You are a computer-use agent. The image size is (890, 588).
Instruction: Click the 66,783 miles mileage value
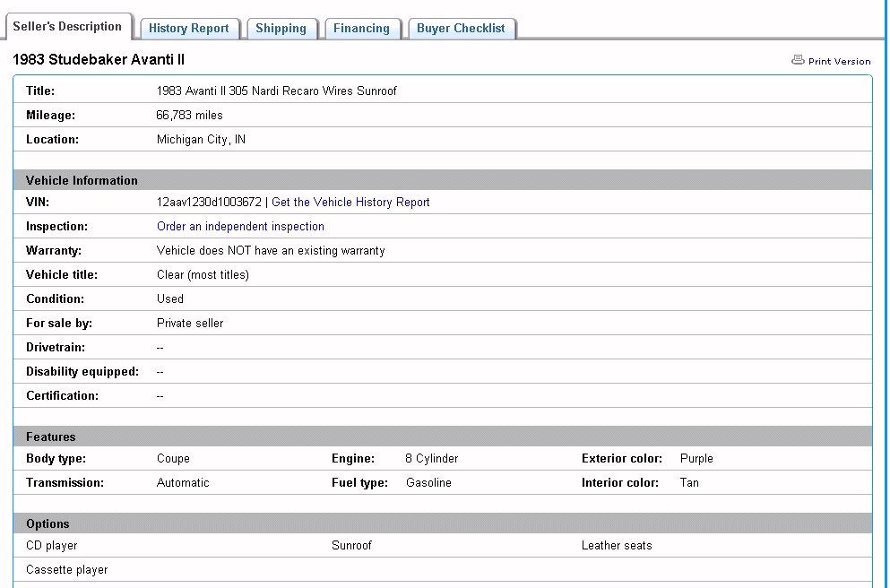tap(189, 116)
